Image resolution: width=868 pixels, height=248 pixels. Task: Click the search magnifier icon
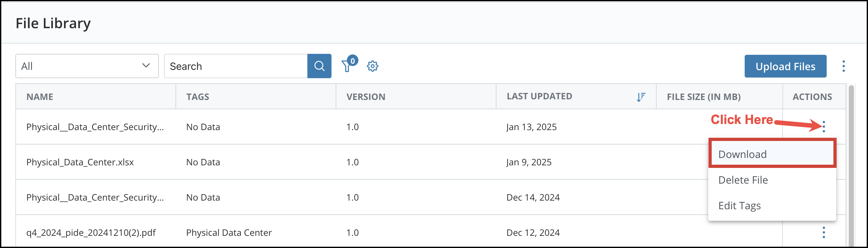[x=319, y=66]
